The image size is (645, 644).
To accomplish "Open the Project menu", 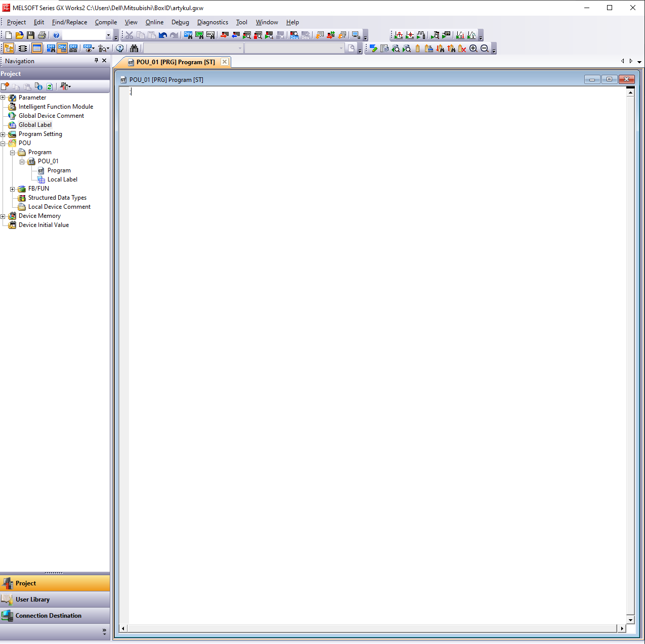I will (x=16, y=22).
